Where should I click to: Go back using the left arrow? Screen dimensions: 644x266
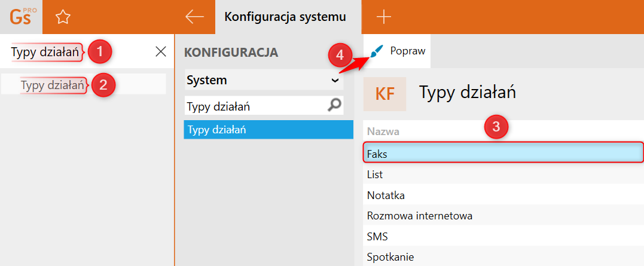[195, 17]
